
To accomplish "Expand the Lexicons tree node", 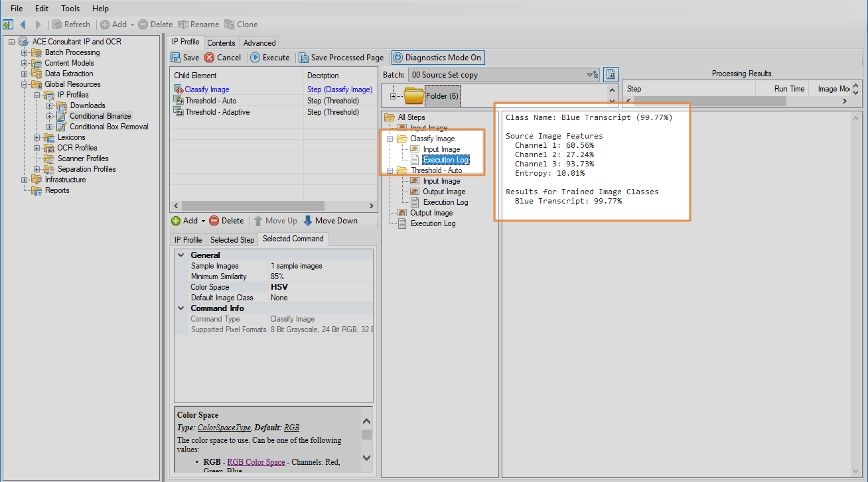I will pyautogui.click(x=37, y=137).
